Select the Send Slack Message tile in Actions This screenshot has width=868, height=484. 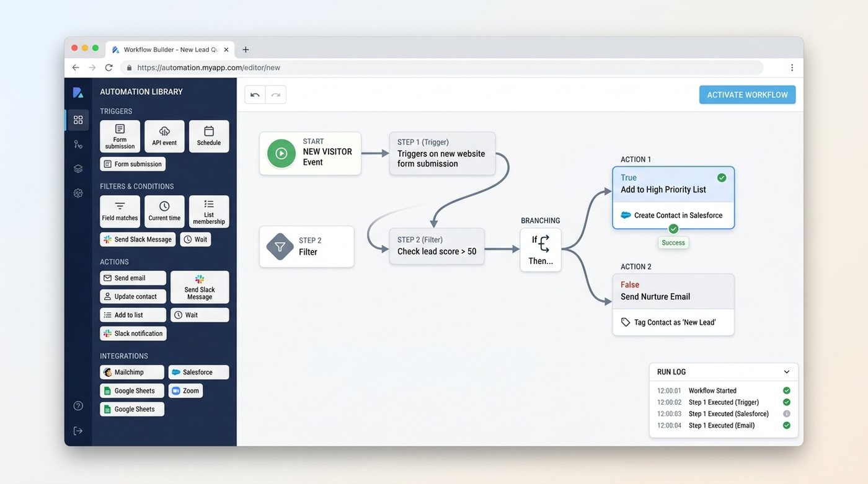point(200,287)
